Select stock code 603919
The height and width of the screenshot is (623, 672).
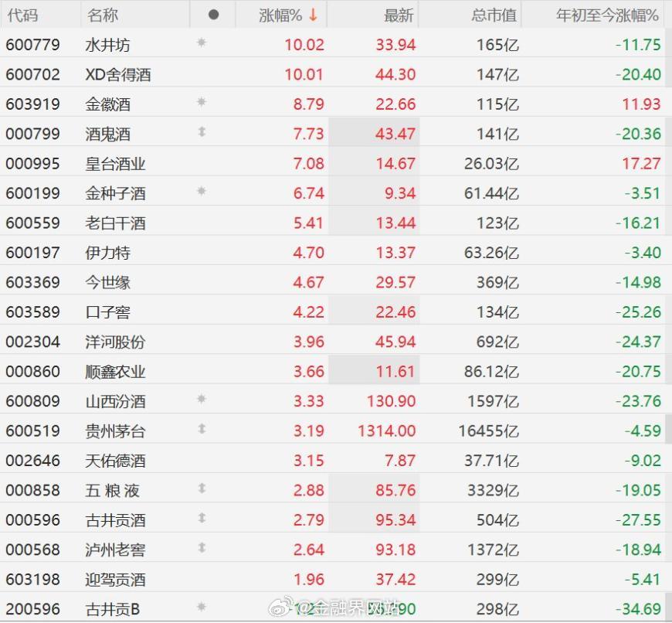[33, 104]
